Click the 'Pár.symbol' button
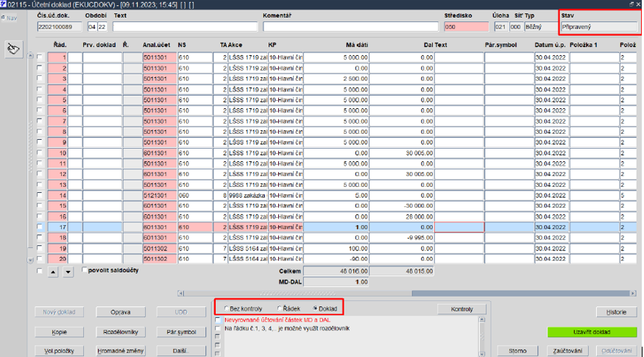The height and width of the screenshot is (357, 644). click(181, 332)
